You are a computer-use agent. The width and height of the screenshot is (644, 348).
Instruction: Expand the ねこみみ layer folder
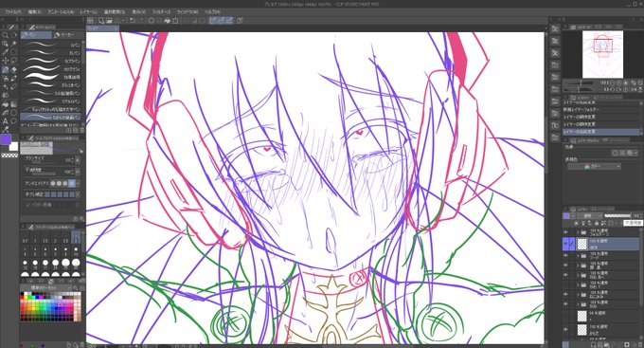(579, 295)
